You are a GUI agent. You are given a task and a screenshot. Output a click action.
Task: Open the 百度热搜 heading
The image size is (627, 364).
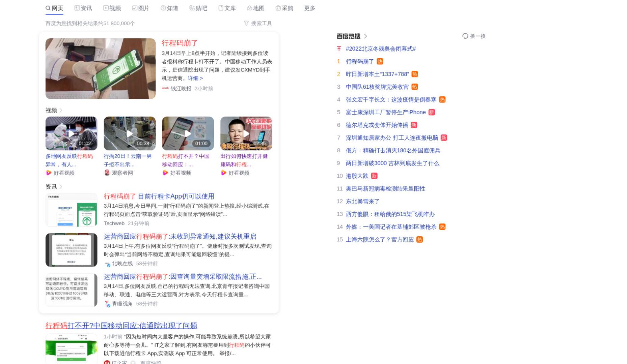click(349, 36)
